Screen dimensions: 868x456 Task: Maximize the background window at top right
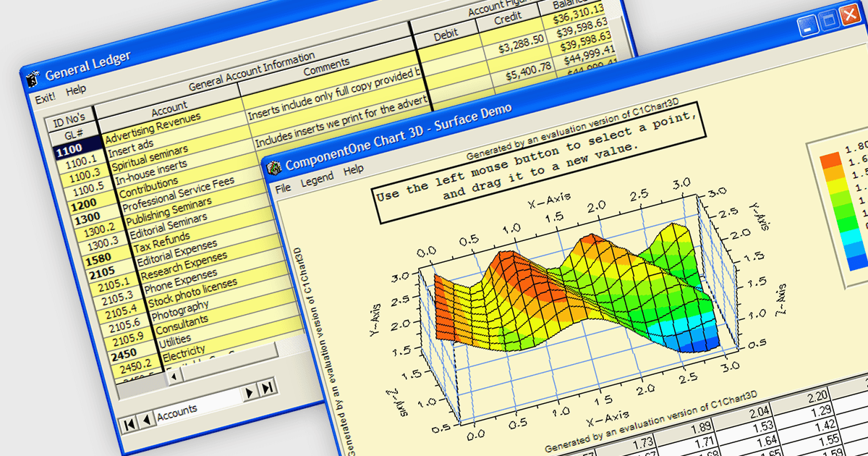(x=828, y=21)
